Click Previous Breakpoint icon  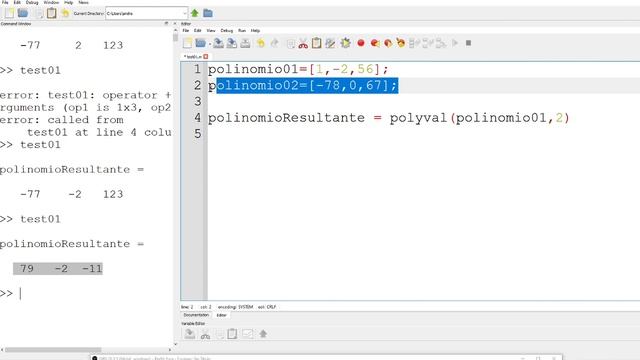(375, 43)
